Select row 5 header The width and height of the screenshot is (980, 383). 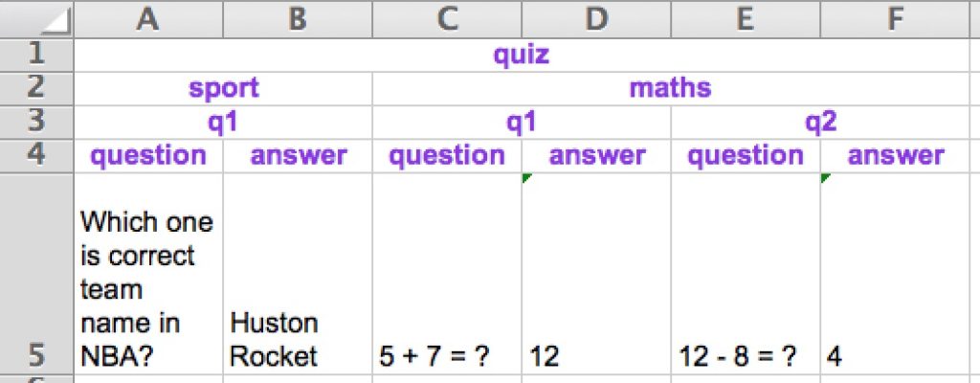[36, 356]
